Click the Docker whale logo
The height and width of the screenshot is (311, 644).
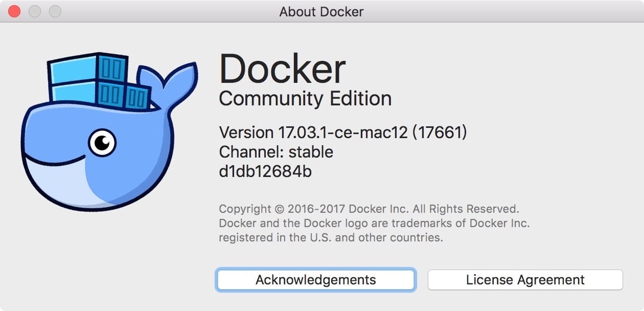[110, 131]
